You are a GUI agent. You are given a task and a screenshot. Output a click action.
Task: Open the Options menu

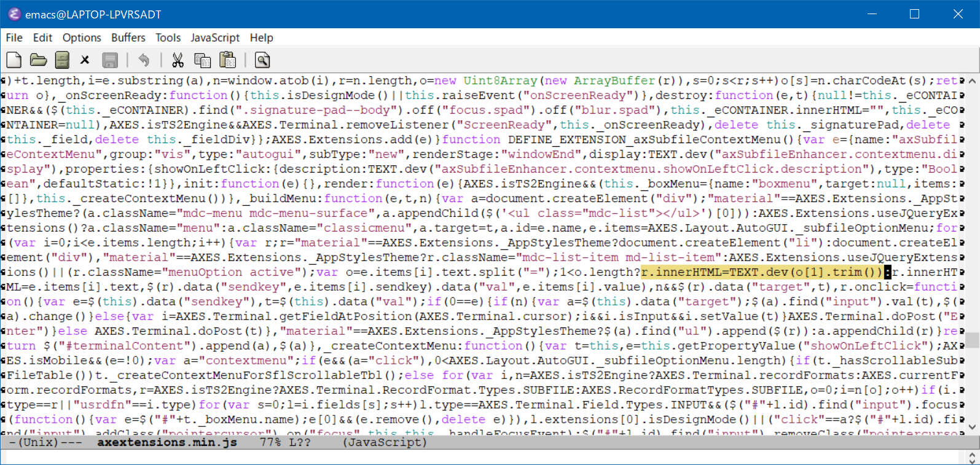[82, 37]
